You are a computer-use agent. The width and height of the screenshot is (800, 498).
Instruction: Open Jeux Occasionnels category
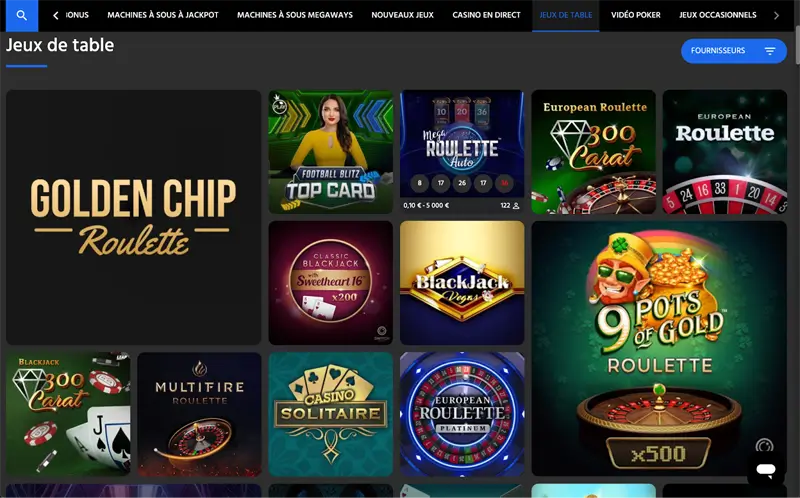(718, 15)
